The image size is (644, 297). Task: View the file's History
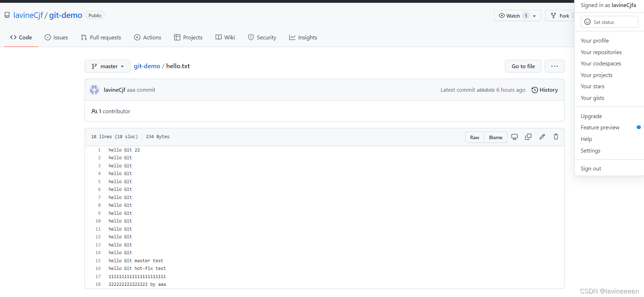tap(545, 90)
